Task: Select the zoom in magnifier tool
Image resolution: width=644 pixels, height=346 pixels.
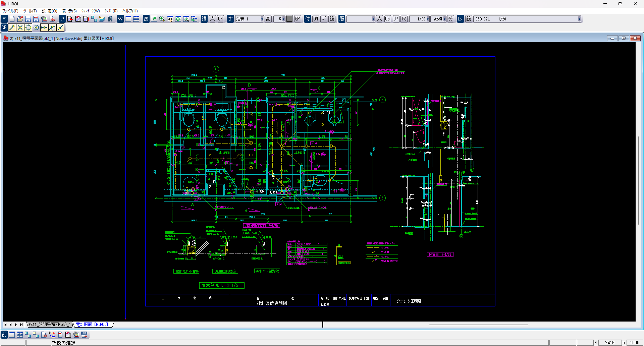Action: coord(162,19)
